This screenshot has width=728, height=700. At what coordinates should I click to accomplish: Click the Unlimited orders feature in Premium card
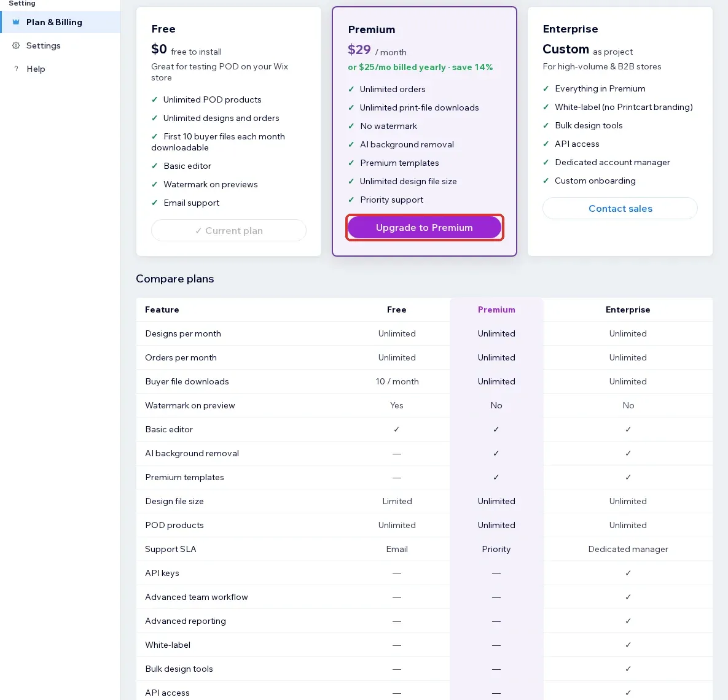tap(393, 89)
